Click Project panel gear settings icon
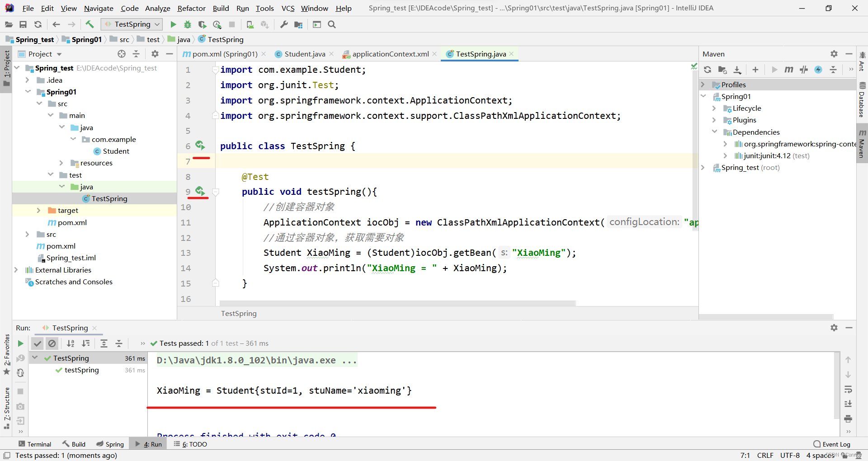868x461 pixels. point(155,54)
